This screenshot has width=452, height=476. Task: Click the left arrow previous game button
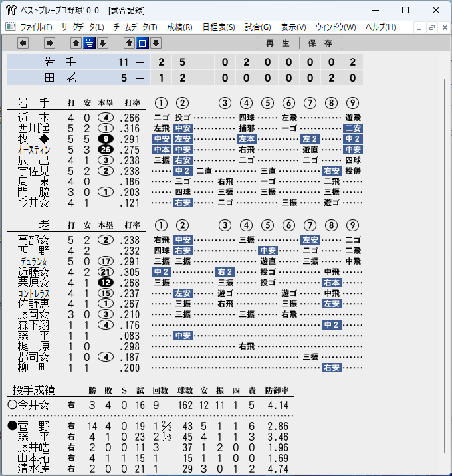point(23,43)
